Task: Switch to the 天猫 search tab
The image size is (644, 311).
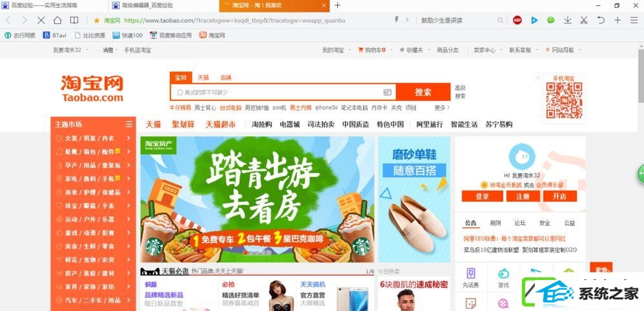Action: [x=203, y=78]
